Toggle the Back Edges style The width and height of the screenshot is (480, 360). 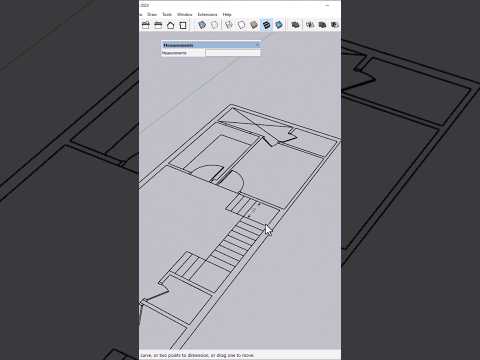[x=214, y=25]
